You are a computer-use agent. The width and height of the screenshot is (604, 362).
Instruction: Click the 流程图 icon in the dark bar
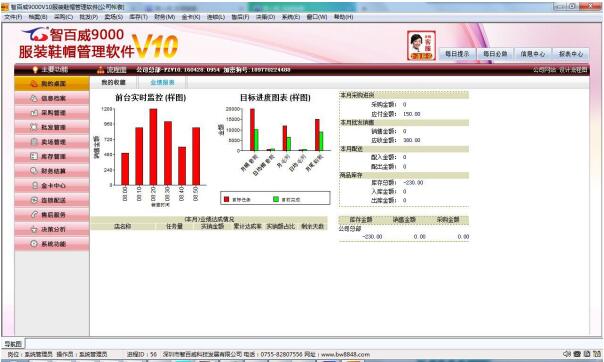(101, 70)
